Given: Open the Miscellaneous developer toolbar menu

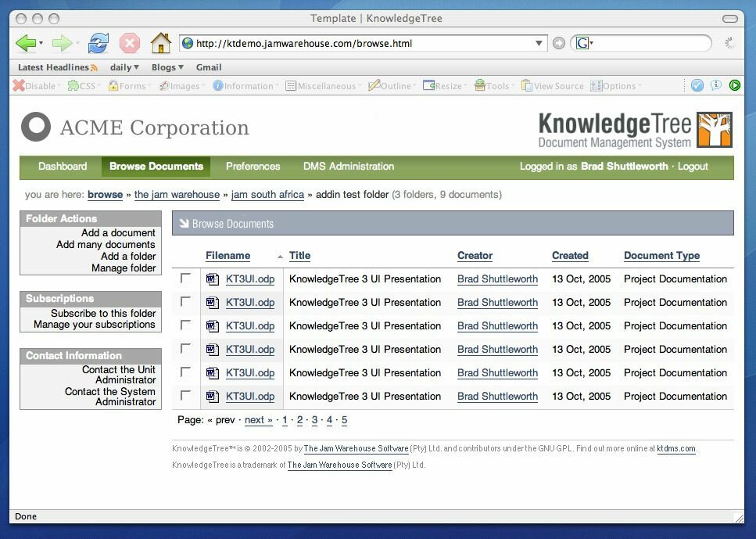Looking at the screenshot, I should [323, 86].
